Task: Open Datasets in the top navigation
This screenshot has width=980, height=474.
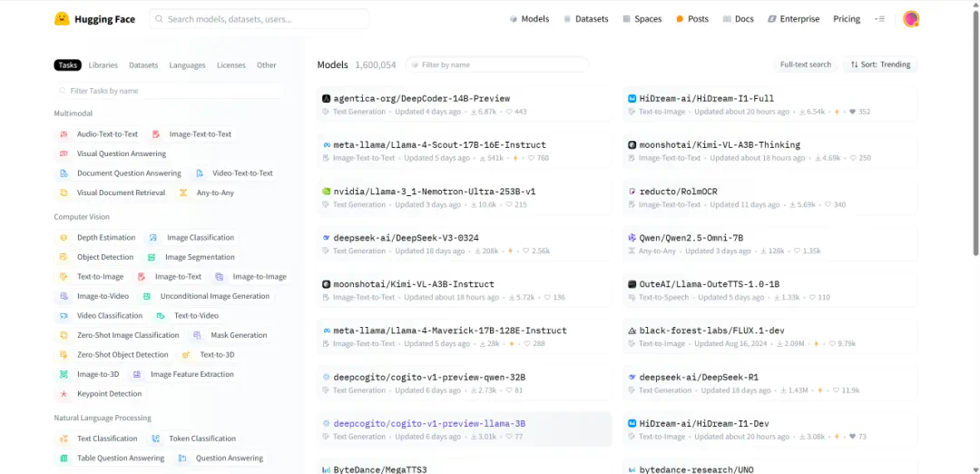Action: [585, 19]
